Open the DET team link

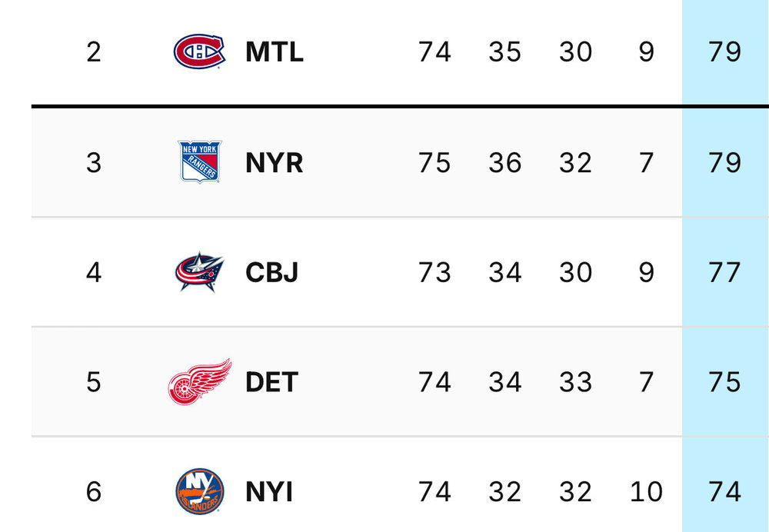pos(271,382)
